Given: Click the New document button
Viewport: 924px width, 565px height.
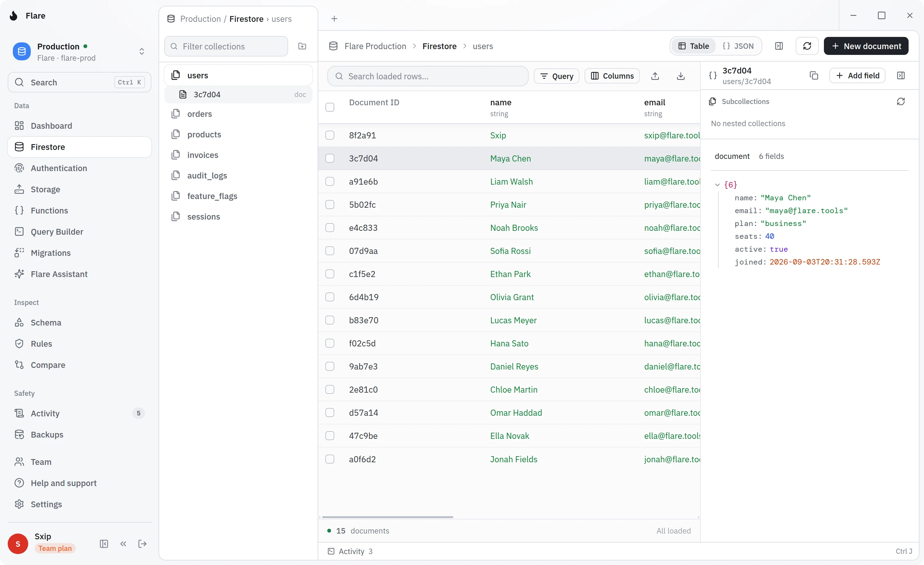Looking at the screenshot, I should [x=866, y=46].
